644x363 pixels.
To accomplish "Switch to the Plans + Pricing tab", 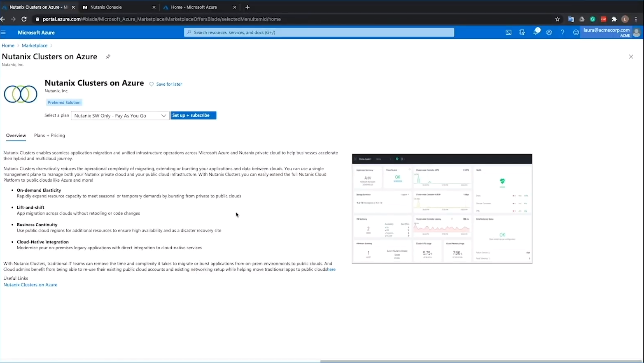I will coord(49,136).
